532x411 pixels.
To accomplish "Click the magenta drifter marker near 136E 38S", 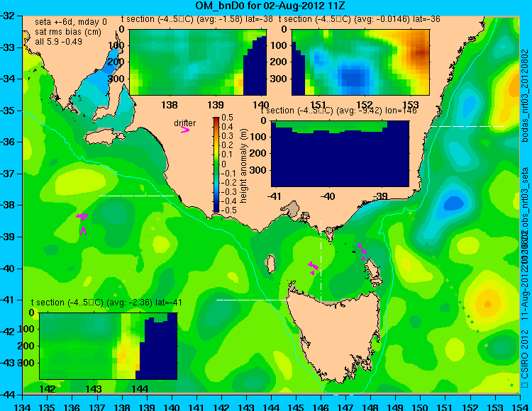I will [x=82, y=216].
